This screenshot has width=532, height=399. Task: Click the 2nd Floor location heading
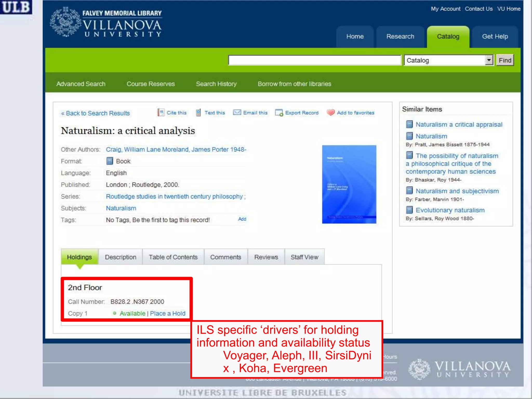click(85, 288)
